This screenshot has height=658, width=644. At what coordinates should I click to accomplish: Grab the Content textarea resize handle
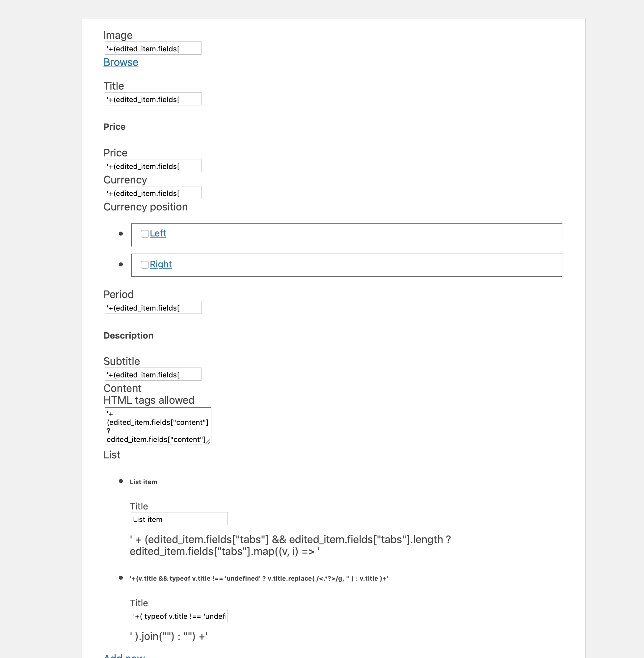[208, 442]
